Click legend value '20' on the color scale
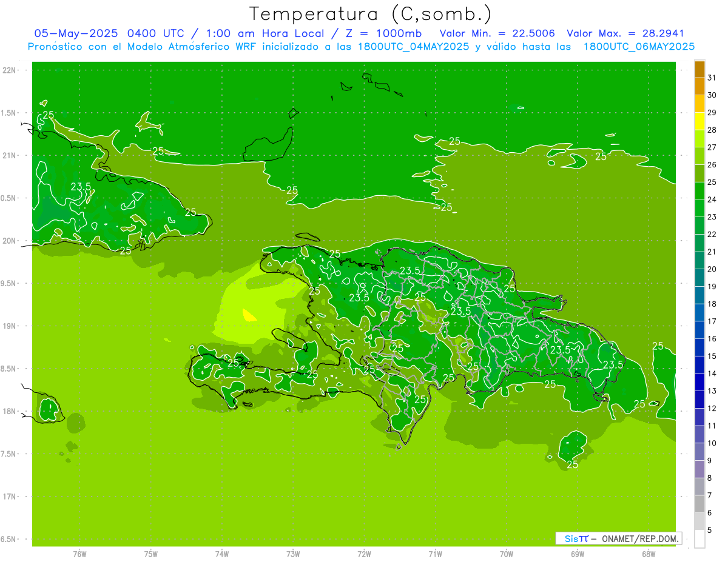728x562 pixels. tap(712, 269)
